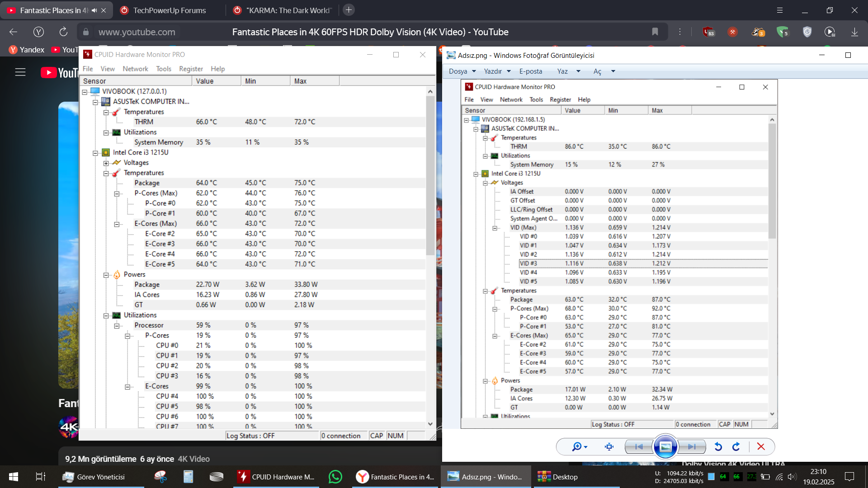Rotate image clockwise in Photo Viewer
The width and height of the screenshot is (868, 488).
click(736, 447)
